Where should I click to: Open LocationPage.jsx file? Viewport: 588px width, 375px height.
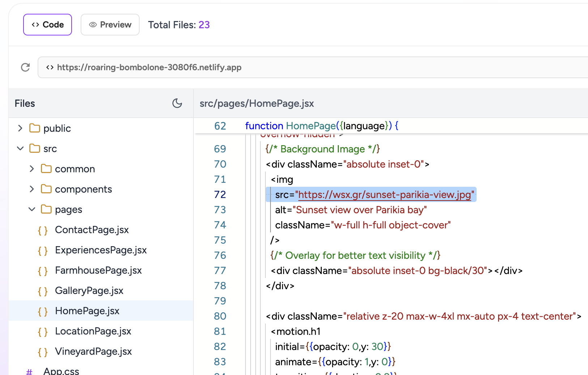[x=101, y=331]
